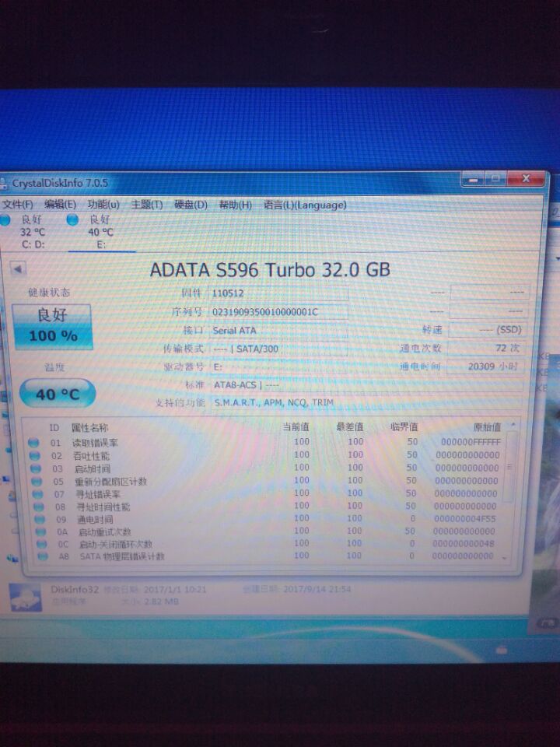The width and height of the screenshot is (560, 747).
Task: Click status icon of attribute 09 通电时间
Action: click(x=40, y=519)
